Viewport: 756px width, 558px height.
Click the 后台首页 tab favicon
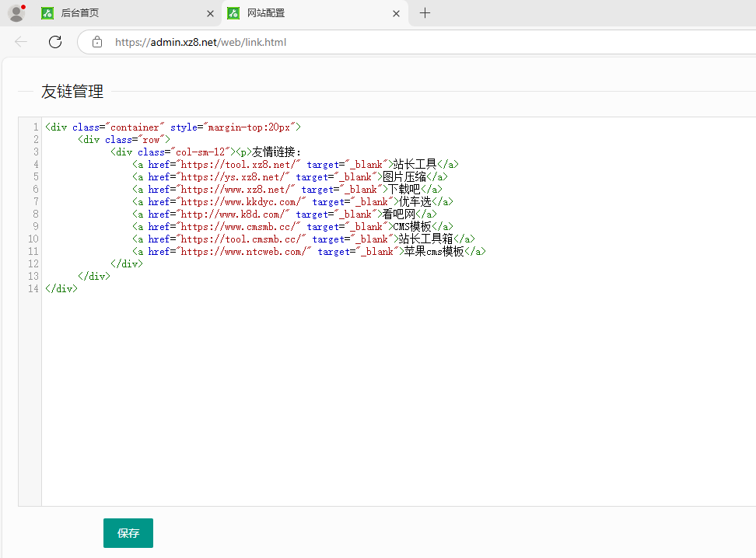(x=47, y=13)
